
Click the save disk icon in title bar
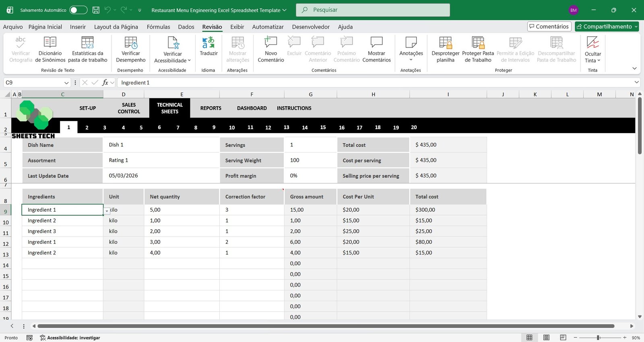(x=96, y=10)
